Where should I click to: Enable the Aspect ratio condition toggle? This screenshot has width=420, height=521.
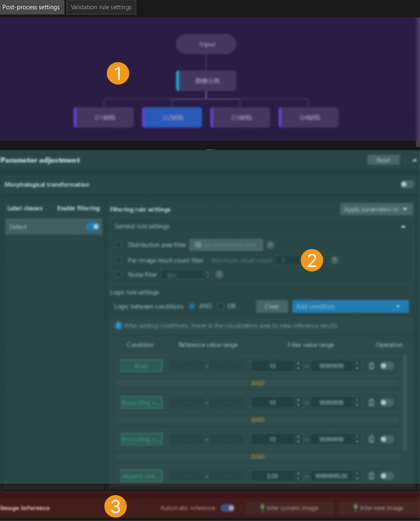click(387, 476)
